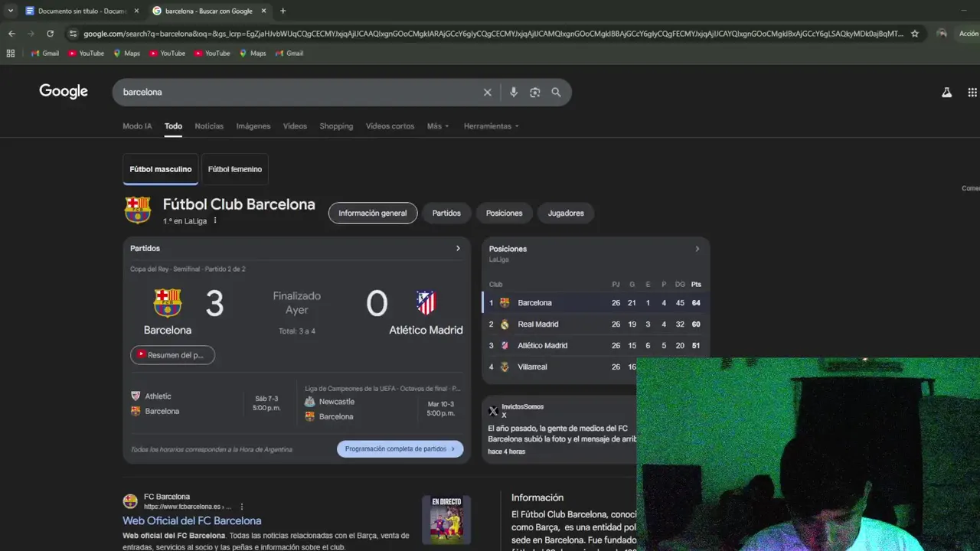Click the Pts column header

click(x=696, y=285)
